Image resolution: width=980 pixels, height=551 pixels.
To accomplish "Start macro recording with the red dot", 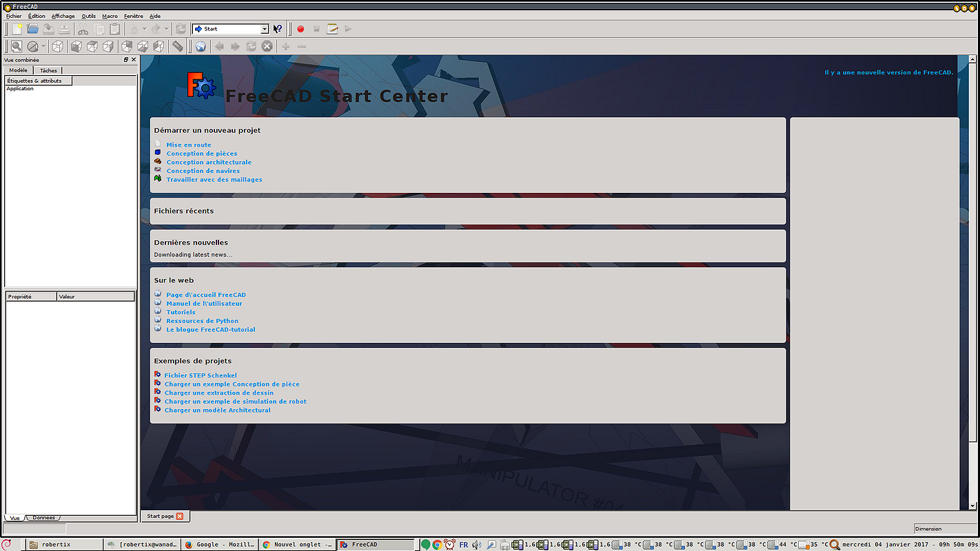I will [300, 29].
